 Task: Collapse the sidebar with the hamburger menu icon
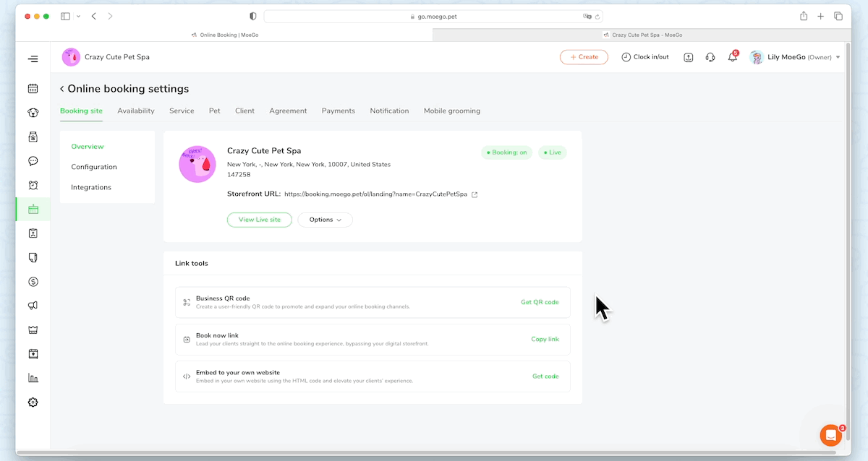click(33, 59)
